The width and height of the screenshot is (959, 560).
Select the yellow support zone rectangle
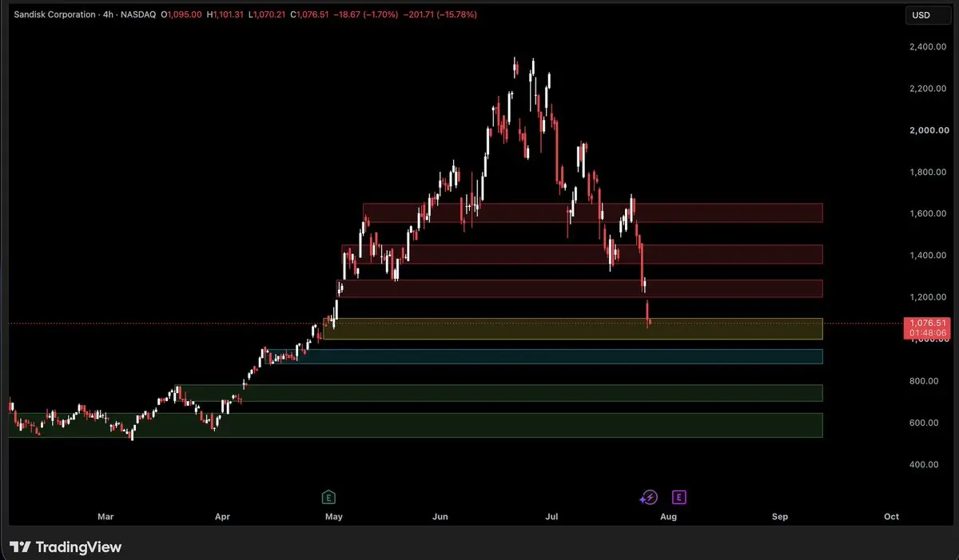[572, 329]
